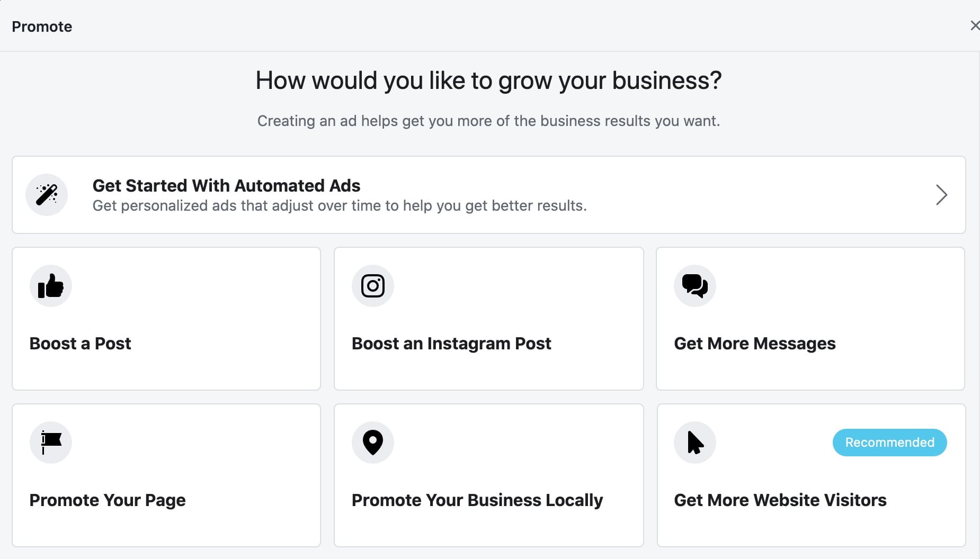Image resolution: width=980 pixels, height=559 pixels.
Task: Click the blue Recommended badge
Action: (890, 443)
